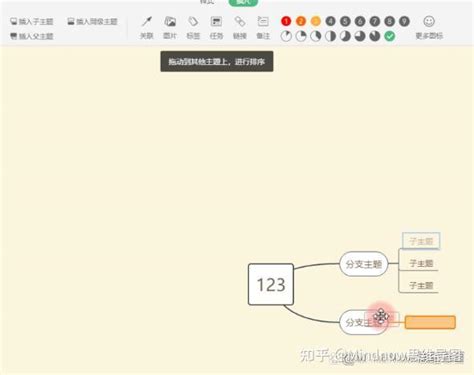Screen dimensions: 474x375
Task: Apply the gray priority 6 marker
Action: 360,21
